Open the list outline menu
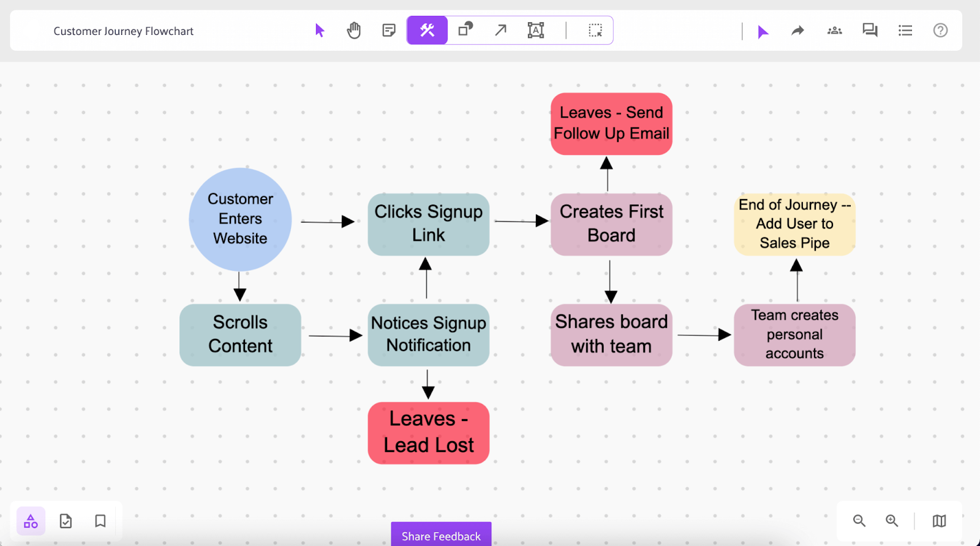Viewport: 980px width, 546px height. (x=905, y=31)
